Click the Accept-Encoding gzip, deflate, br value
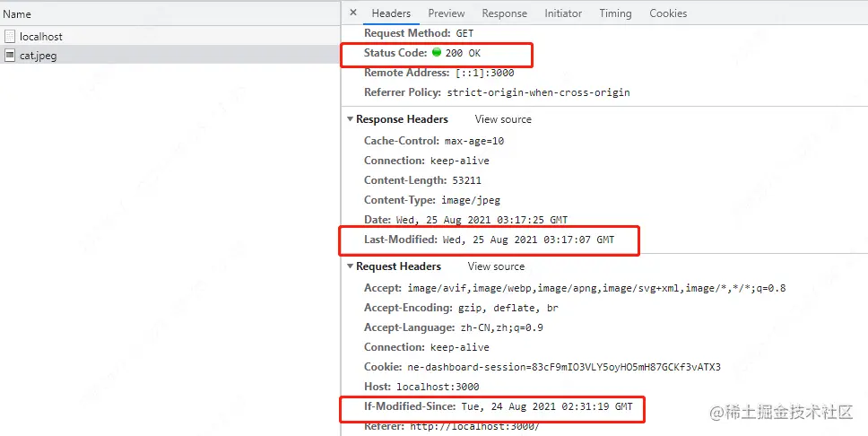 (508, 308)
